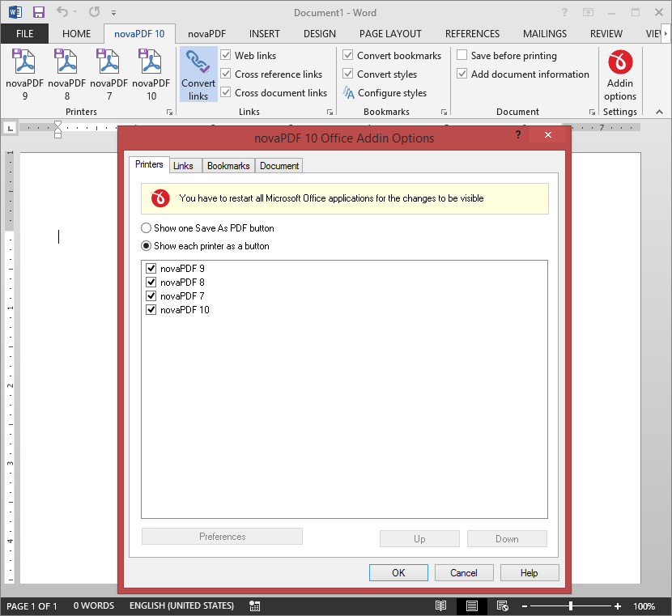Uncheck novaPDF 10 in the printer list
The height and width of the screenshot is (616, 672).
click(151, 310)
